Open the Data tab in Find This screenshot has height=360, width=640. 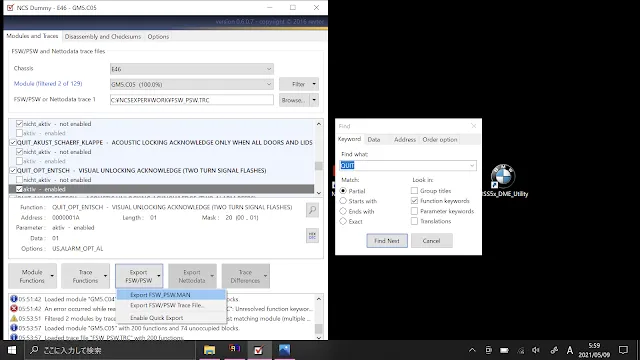pos(374,140)
